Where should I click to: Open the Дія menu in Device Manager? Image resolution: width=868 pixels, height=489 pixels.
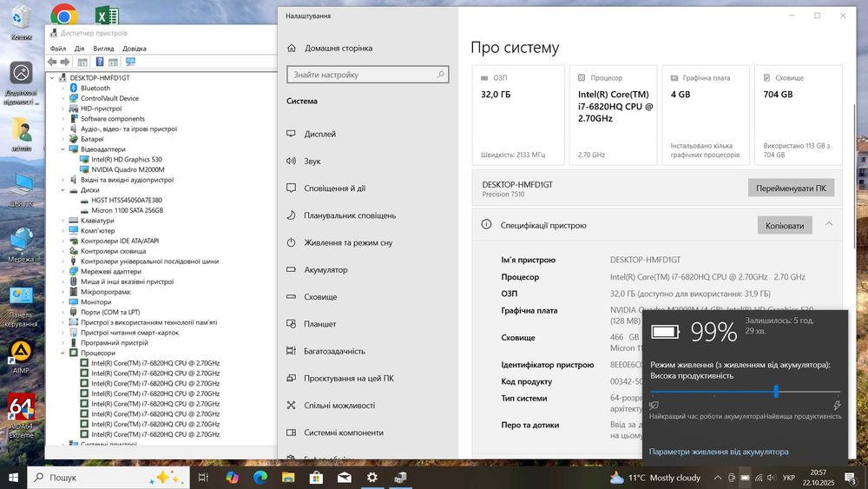pyautogui.click(x=79, y=48)
